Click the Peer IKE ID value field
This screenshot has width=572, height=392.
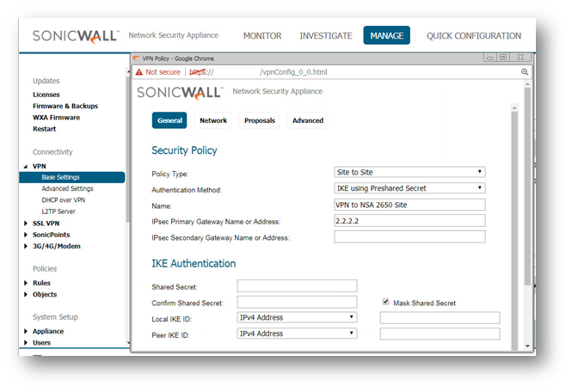click(x=440, y=334)
